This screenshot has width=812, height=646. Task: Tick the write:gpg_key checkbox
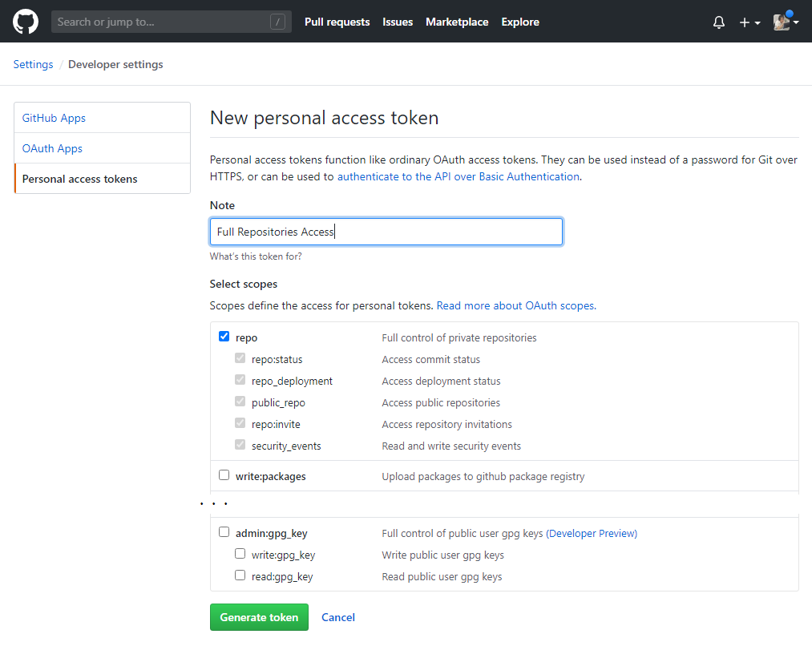(240, 554)
